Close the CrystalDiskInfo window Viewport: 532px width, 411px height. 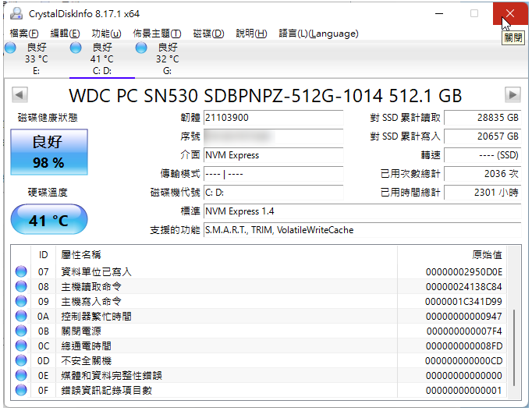click(x=510, y=13)
